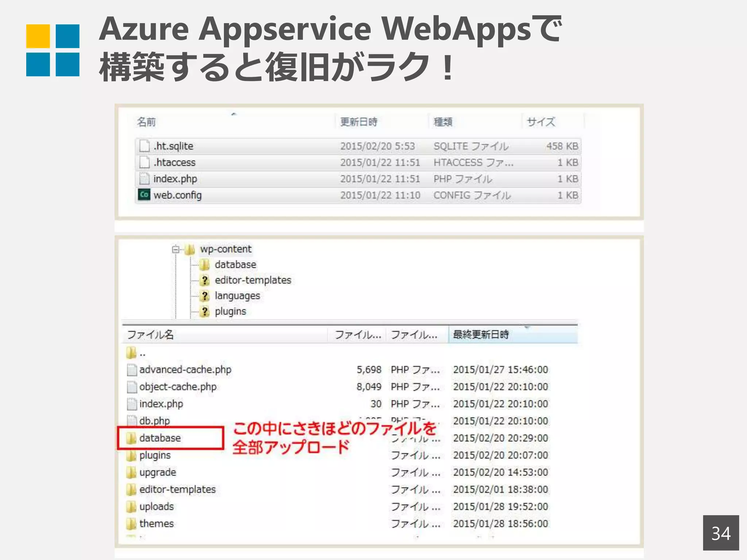747x560 pixels.
Task: Click the index.php icon in the FTP file list
Action: coord(132,404)
